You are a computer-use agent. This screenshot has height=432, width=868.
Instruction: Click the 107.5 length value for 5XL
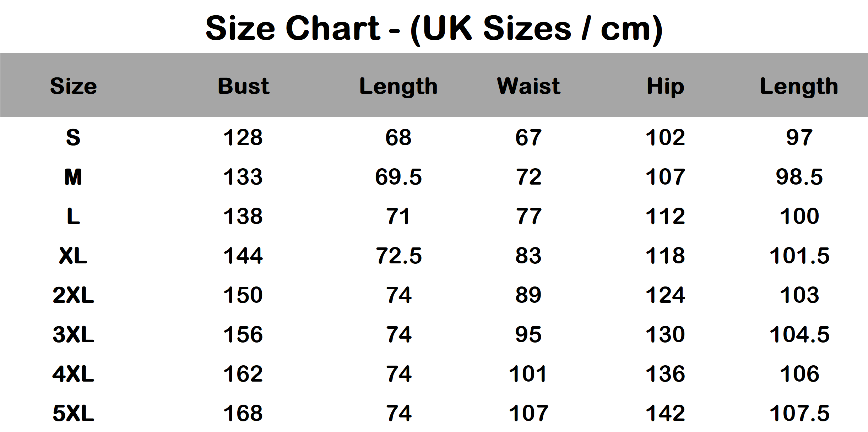coord(799,413)
